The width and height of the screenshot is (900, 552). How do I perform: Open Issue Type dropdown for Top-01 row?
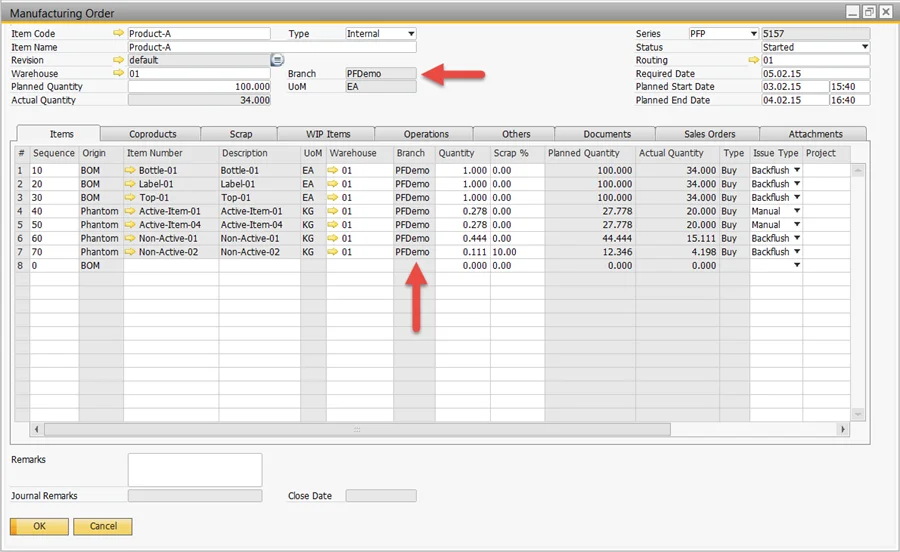coord(797,197)
